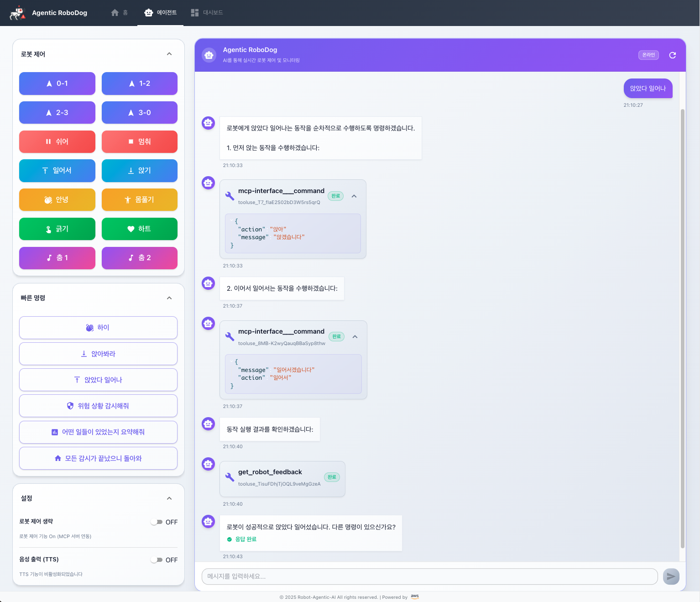
Task: Click wrench icon of tooluse_8MB-K2wyQauqBBaSyp8thw card
Action: 230,337
